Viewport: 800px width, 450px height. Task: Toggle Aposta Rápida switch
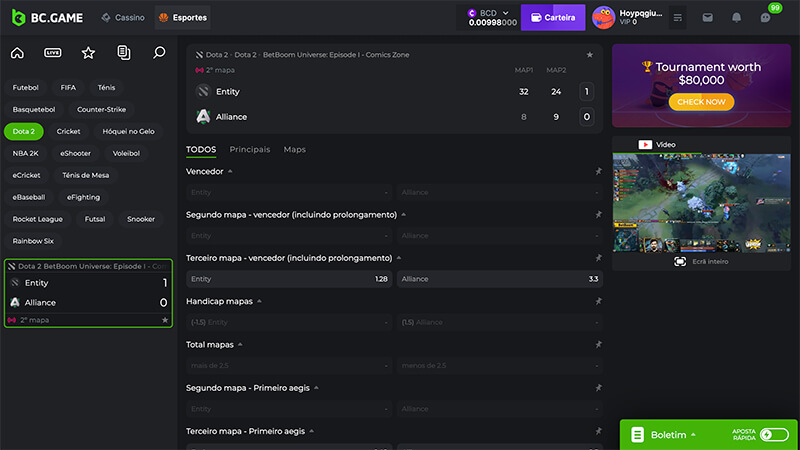[x=774, y=435]
